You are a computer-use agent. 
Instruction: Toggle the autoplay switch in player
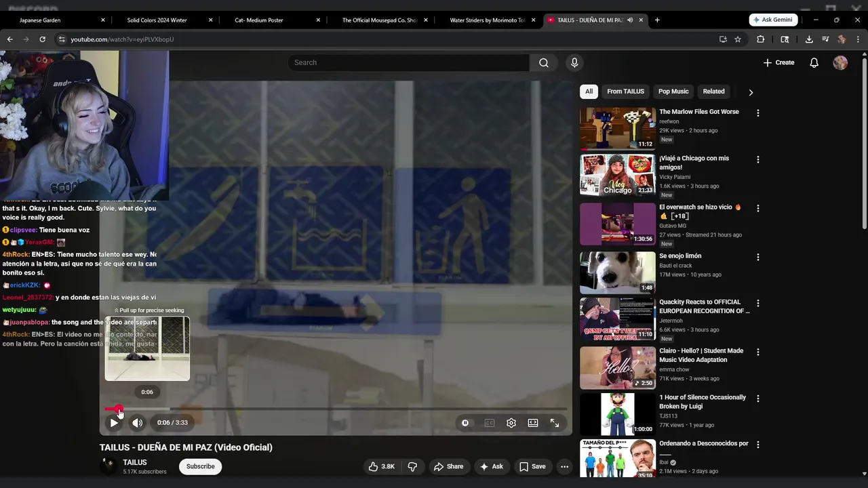pos(465,423)
